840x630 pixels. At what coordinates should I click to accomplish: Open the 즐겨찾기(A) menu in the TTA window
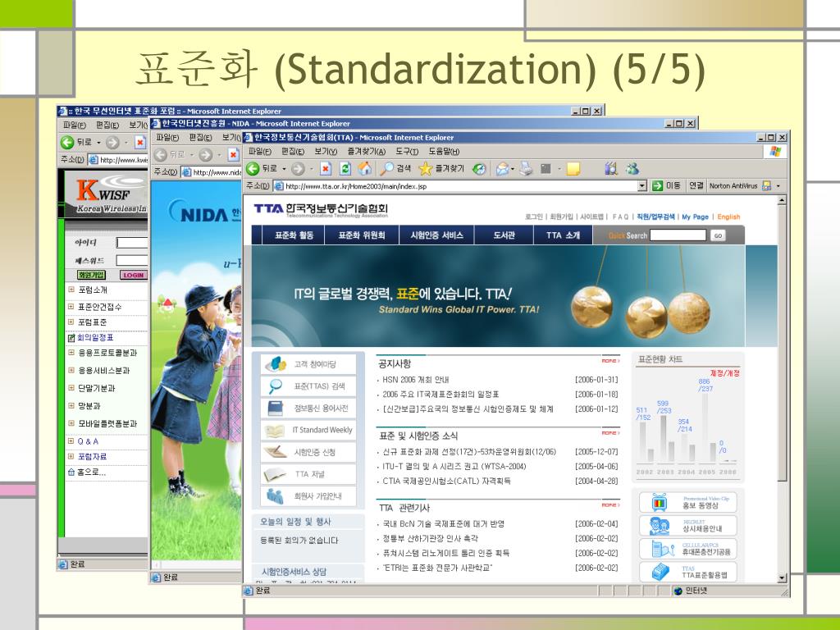367,152
